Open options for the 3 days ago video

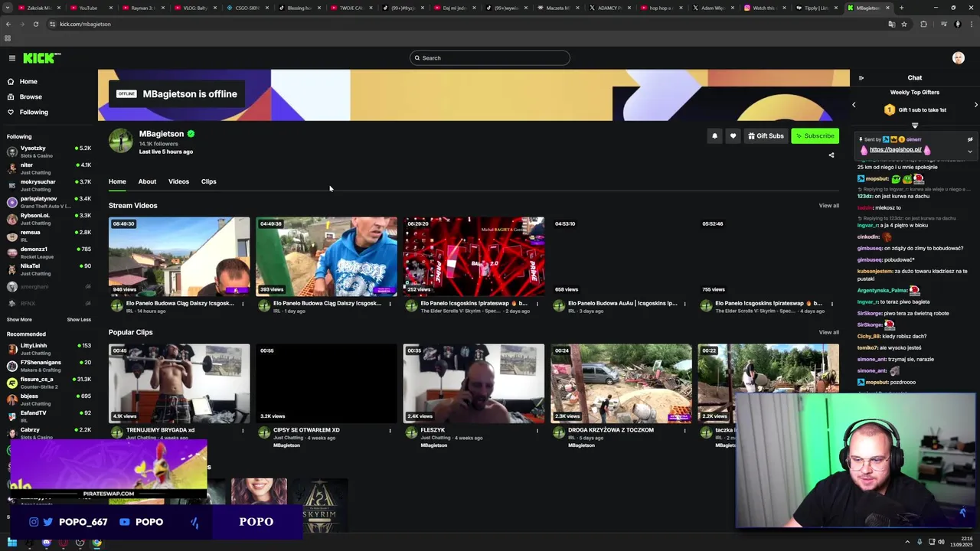tap(684, 304)
